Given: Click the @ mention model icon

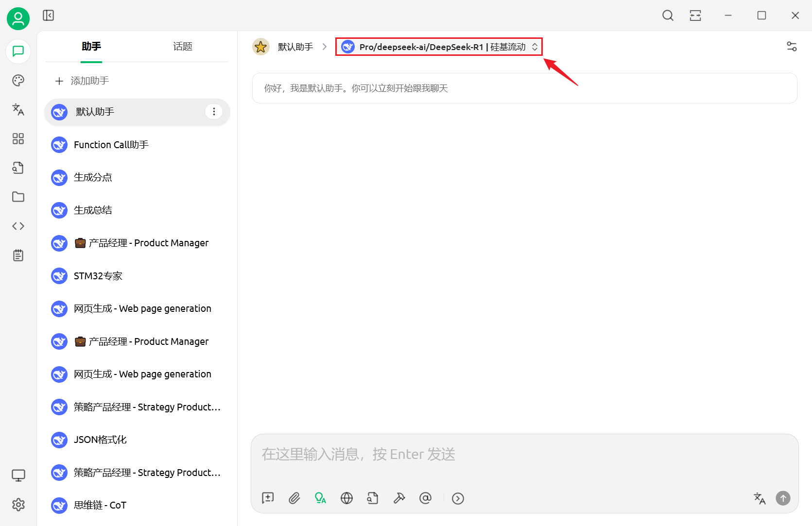Looking at the screenshot, I should coord(425,498).
